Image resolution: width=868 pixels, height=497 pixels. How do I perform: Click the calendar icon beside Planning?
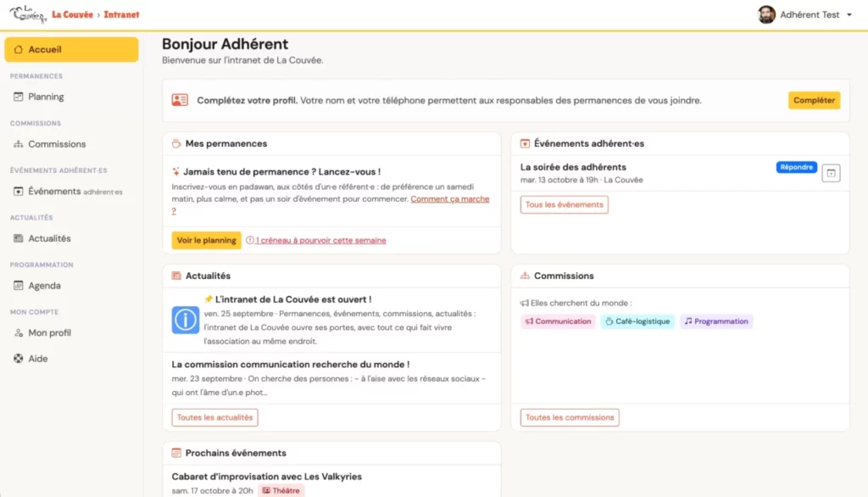coord(19,97)
